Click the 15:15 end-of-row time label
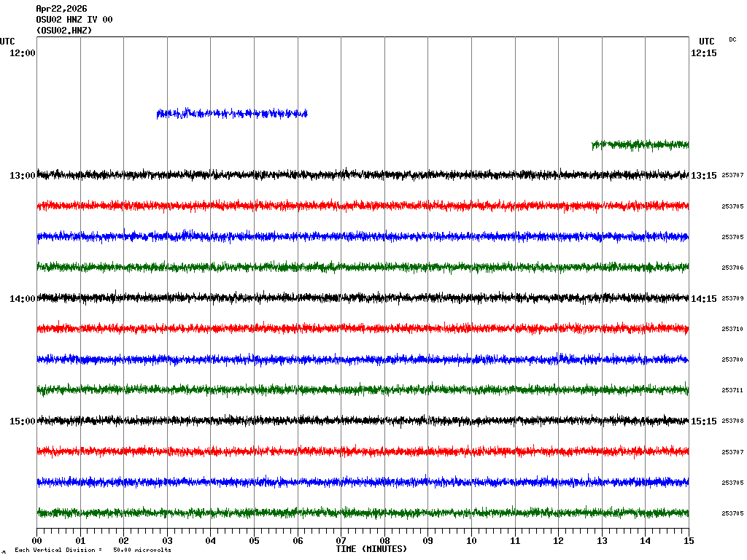Screen dimensions: 747x560 pos(704,421)
